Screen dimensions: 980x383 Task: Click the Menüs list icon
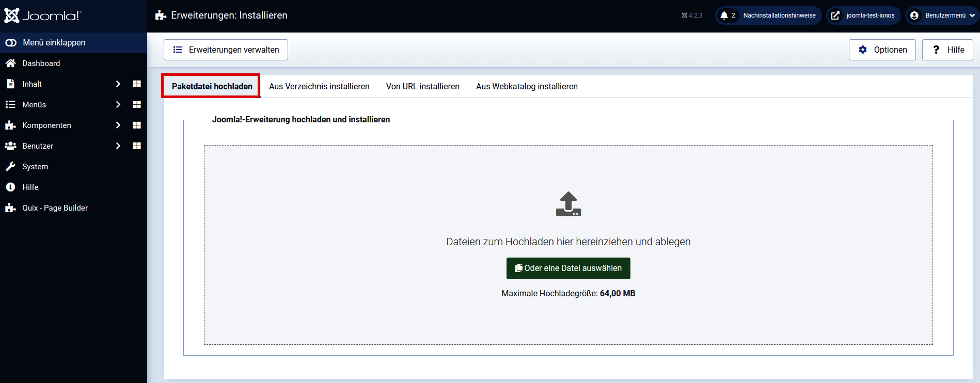pos(10,104)
